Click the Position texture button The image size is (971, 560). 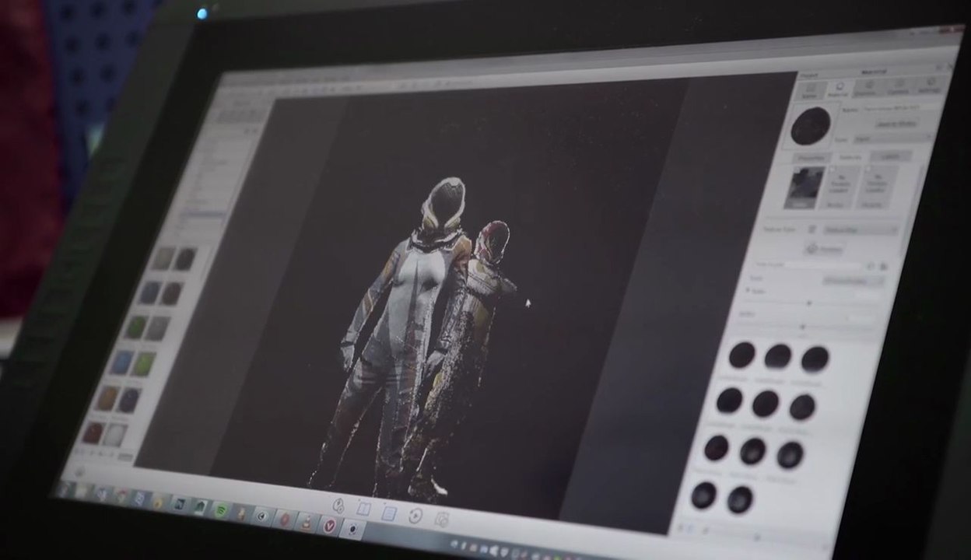tap(824, 250)
